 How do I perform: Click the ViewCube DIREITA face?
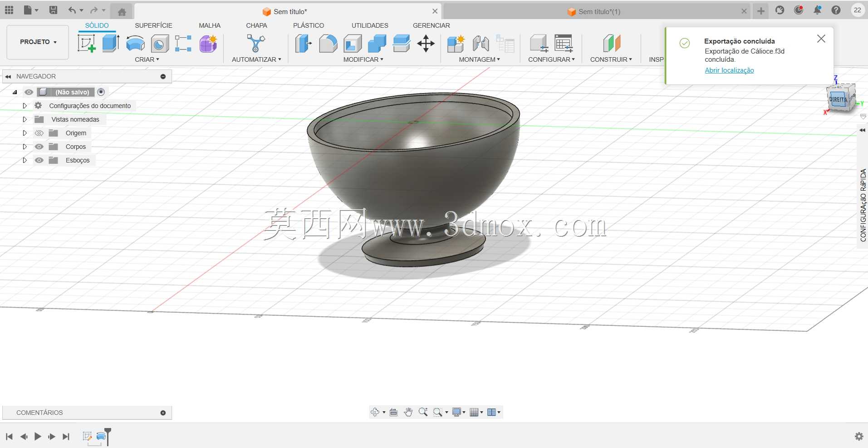pyautogui.click(x=838, y=99)
